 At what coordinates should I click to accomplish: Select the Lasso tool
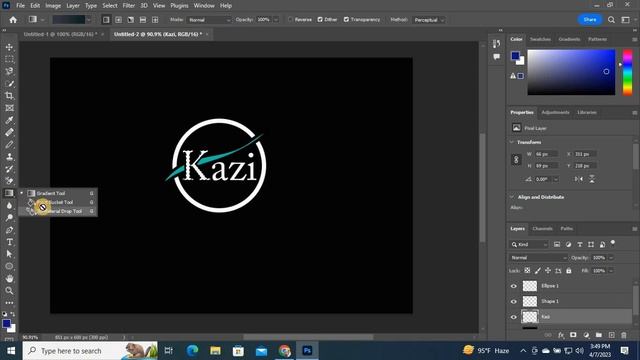tap(9, 71)
